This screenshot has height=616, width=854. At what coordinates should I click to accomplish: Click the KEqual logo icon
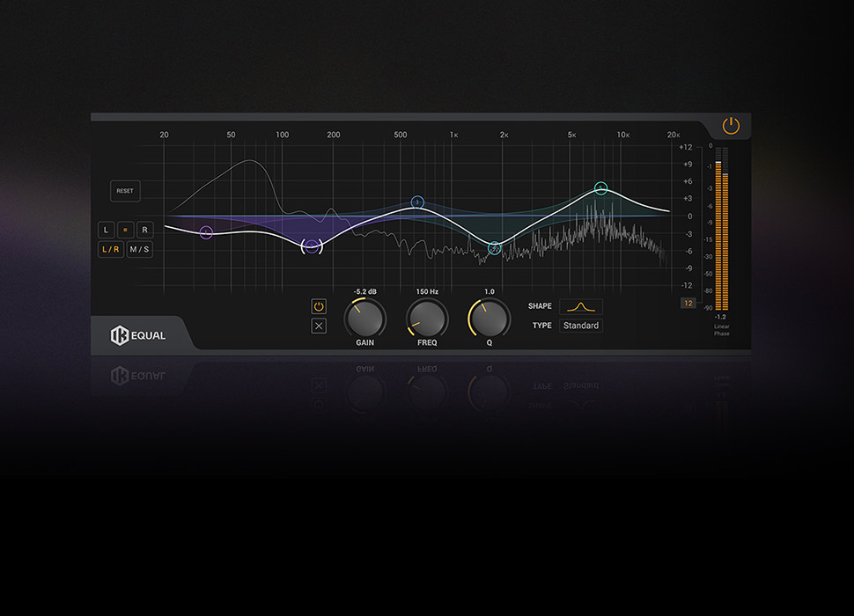pos(120,335)
